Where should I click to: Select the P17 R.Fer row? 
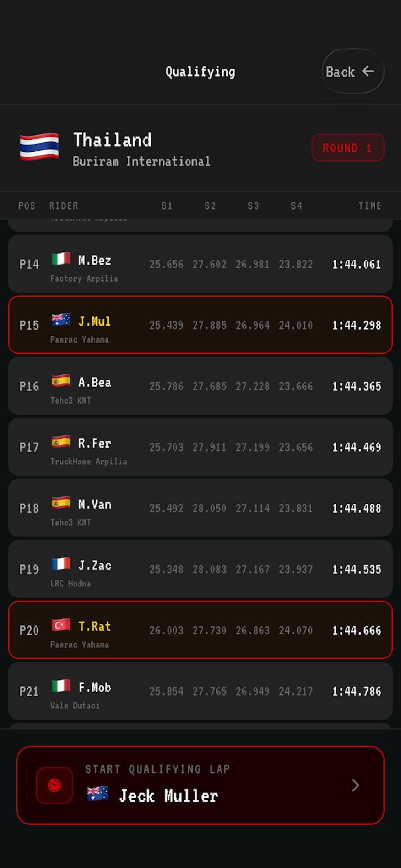coord(200,447)
